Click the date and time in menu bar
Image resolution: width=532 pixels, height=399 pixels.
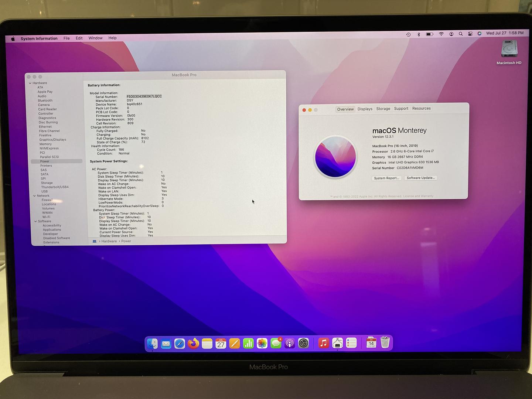click(505, 33)
